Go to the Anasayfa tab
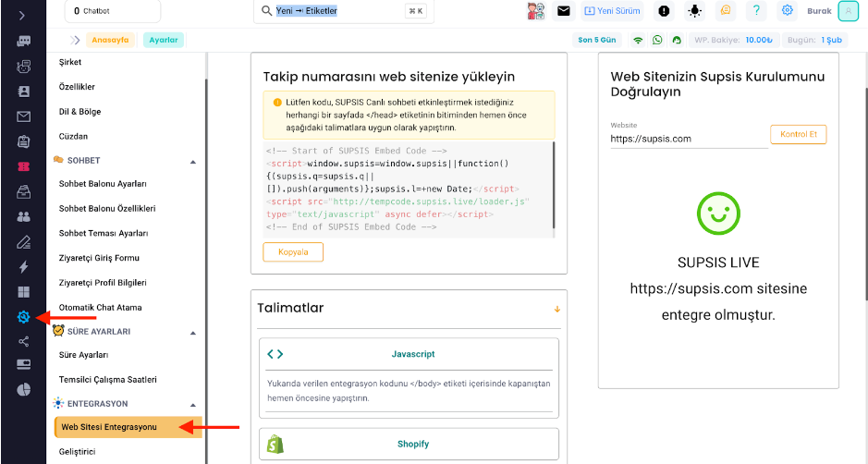868x464 pixels. coord(110,40)
